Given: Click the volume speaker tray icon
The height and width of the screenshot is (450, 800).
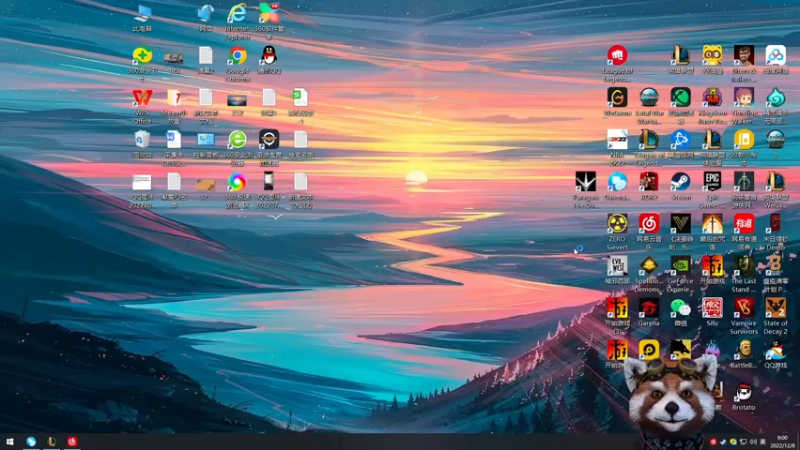Looking at the screenshot, I should pyautogui.click(x=754, y=442).
